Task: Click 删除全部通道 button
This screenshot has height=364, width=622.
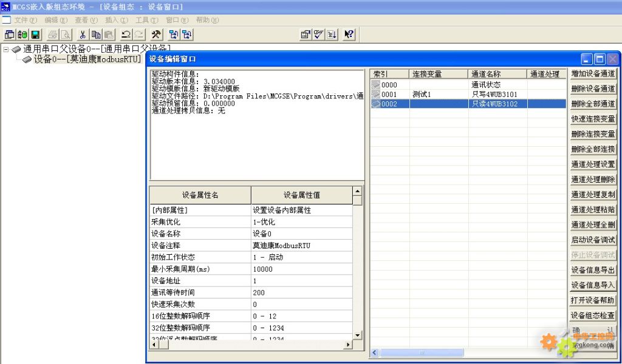Action: [x=593, y=104]
